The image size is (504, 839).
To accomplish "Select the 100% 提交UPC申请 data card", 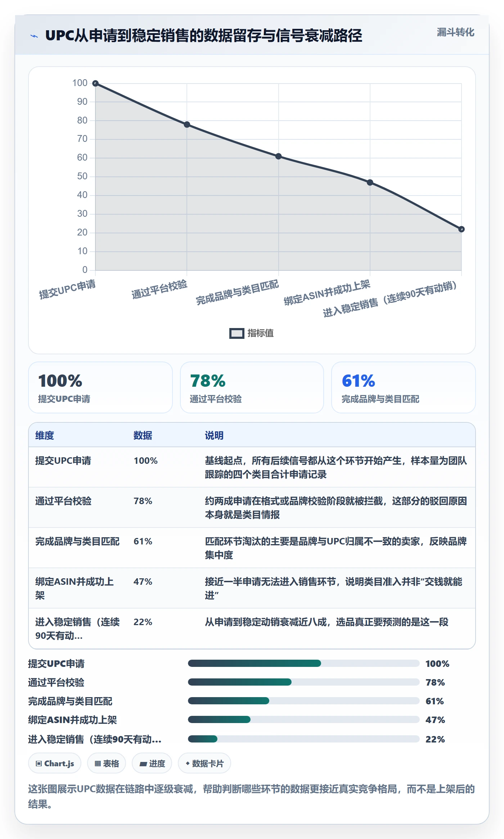I will point(100,387).
